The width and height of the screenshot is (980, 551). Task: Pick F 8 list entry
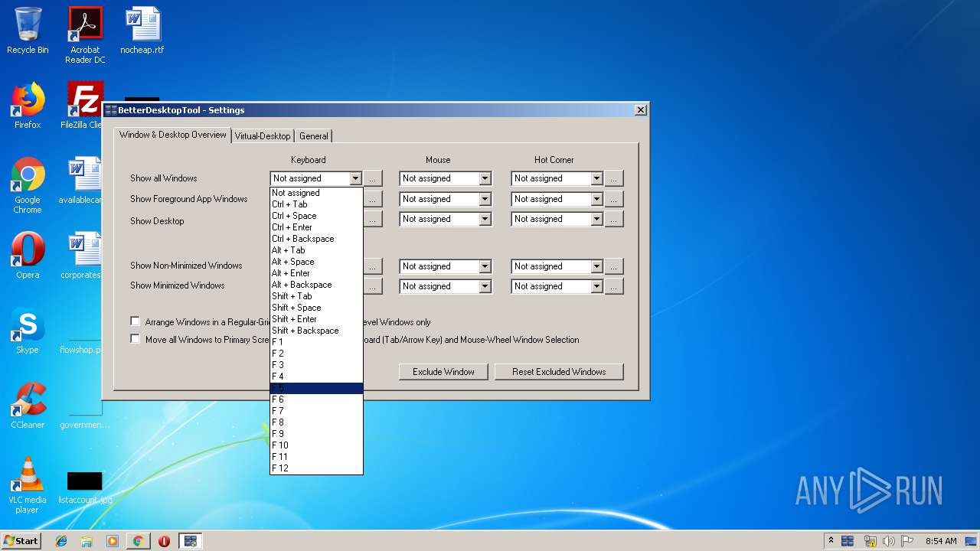pyautogui.click(x=316, y=422)
